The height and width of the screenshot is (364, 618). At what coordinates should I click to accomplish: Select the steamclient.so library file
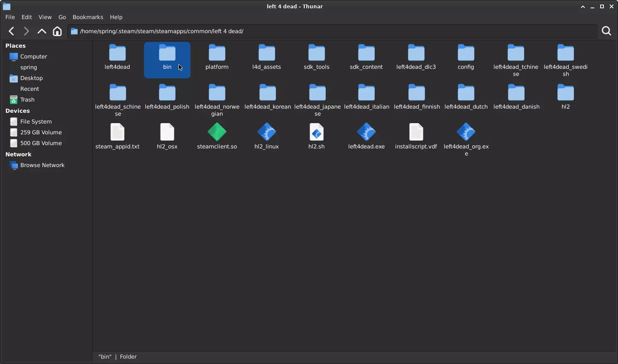[x=217, y=137]
